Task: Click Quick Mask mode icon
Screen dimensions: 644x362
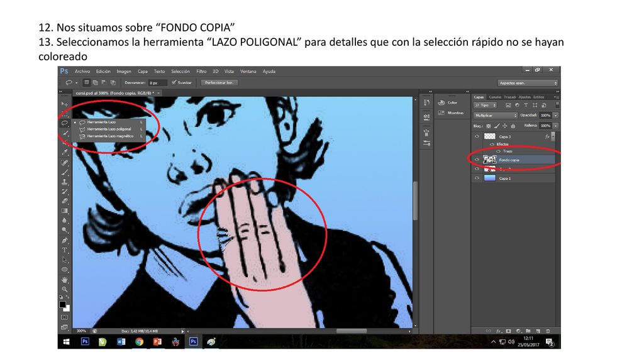Action: click(65, 317)
